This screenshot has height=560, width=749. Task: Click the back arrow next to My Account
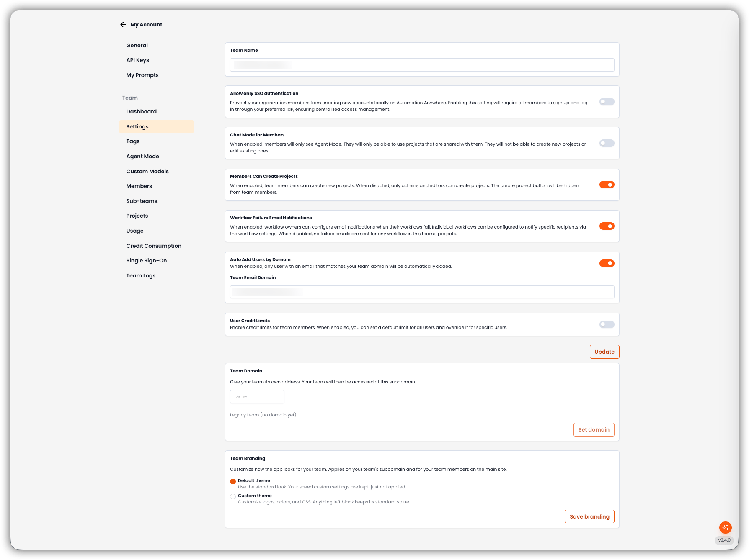(123, 25)
